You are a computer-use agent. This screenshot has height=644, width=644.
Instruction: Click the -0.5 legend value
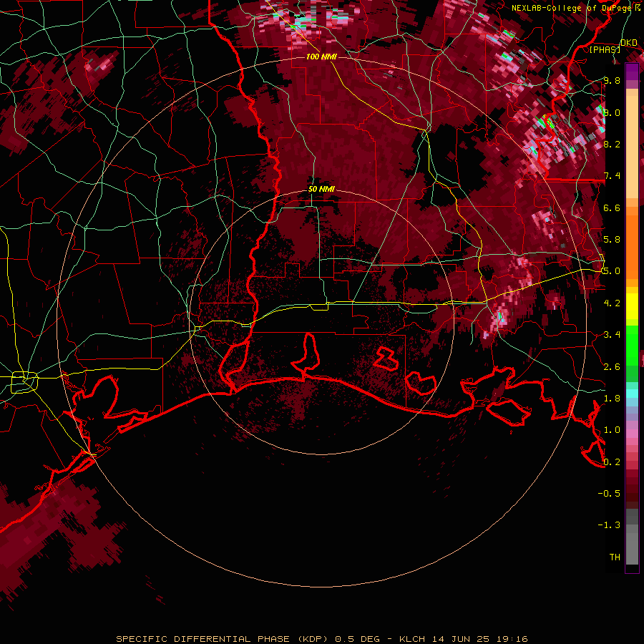609,494
